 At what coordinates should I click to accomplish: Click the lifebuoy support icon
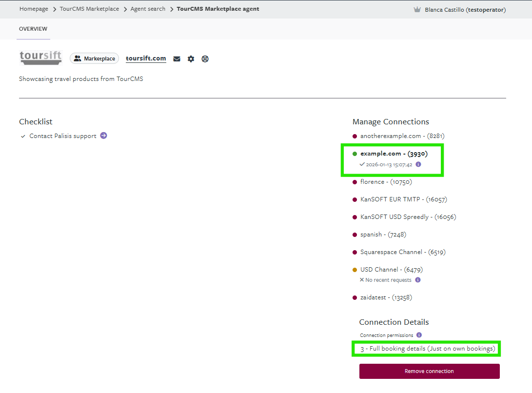[x=205, y=59]
